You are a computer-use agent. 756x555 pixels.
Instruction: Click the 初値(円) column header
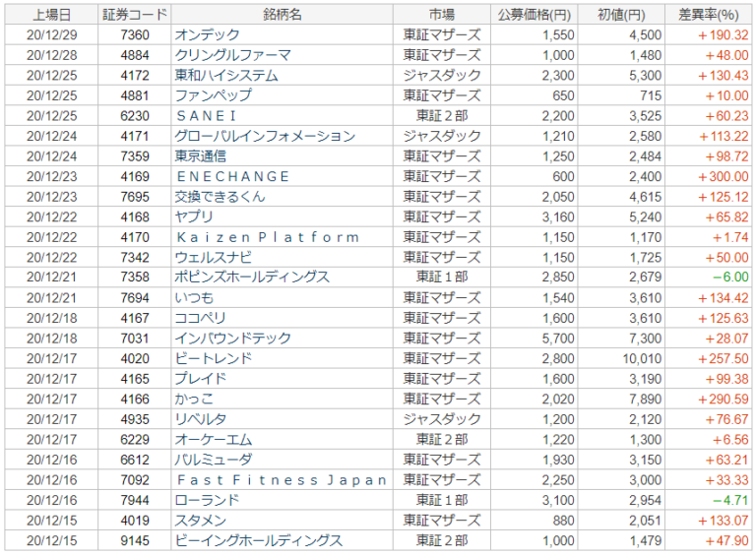click(622, 15)
